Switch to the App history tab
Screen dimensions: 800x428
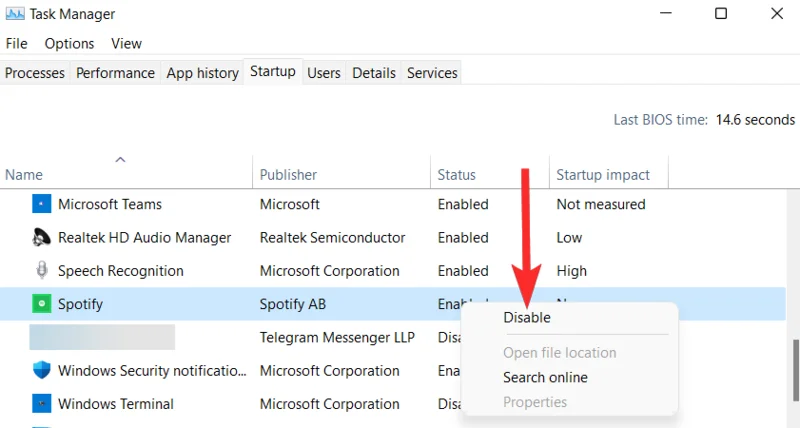(203, 73)
